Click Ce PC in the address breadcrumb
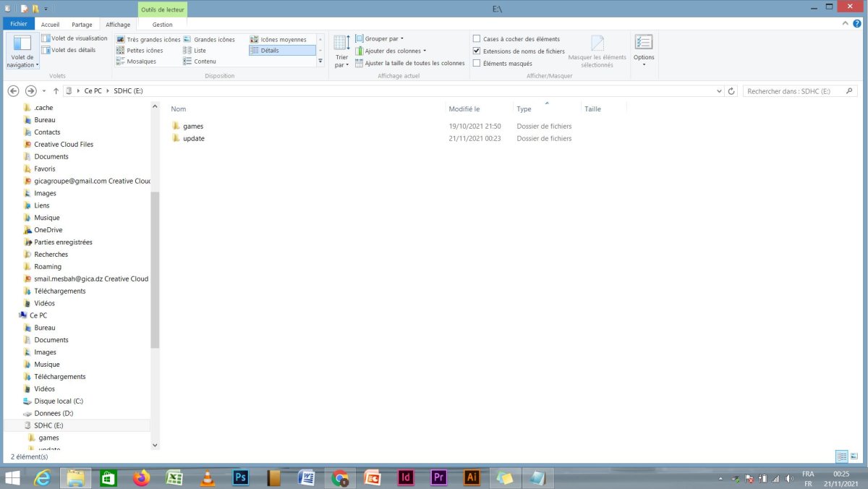This screenshot has width=868, height=489. (93, 91)
